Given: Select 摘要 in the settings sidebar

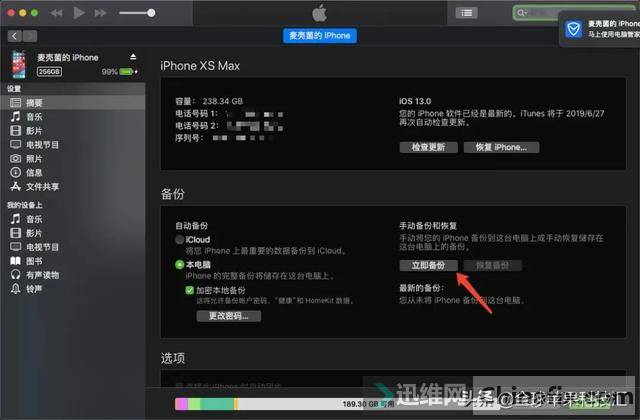Looking at the screenshot, I should pos(73,102).
